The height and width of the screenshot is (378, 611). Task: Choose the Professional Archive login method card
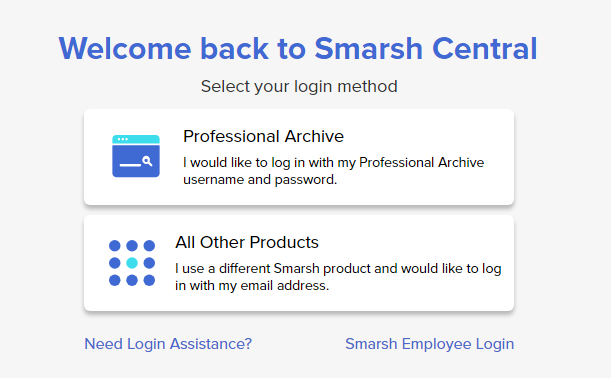pyautogui.click(x=299, y=157)
